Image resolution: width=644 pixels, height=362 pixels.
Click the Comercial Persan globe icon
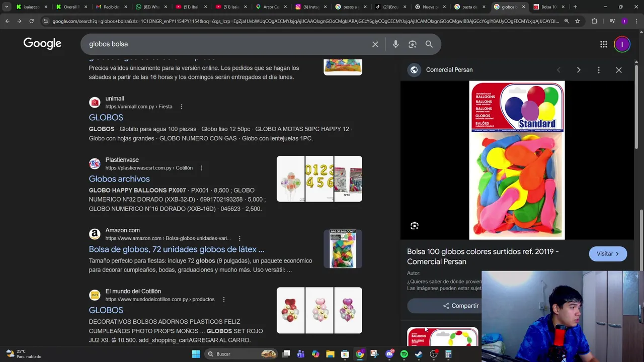414,70
